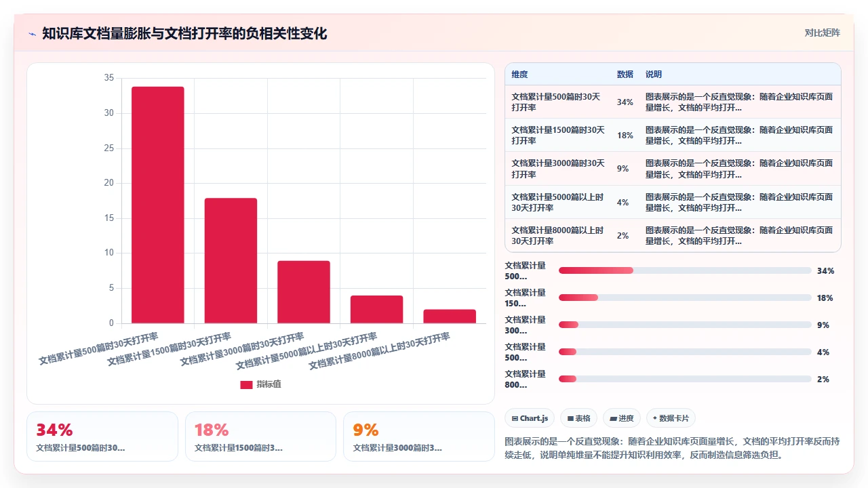868x488 pixels.
Task: Click the 34% value in the table
Action: 625,102
